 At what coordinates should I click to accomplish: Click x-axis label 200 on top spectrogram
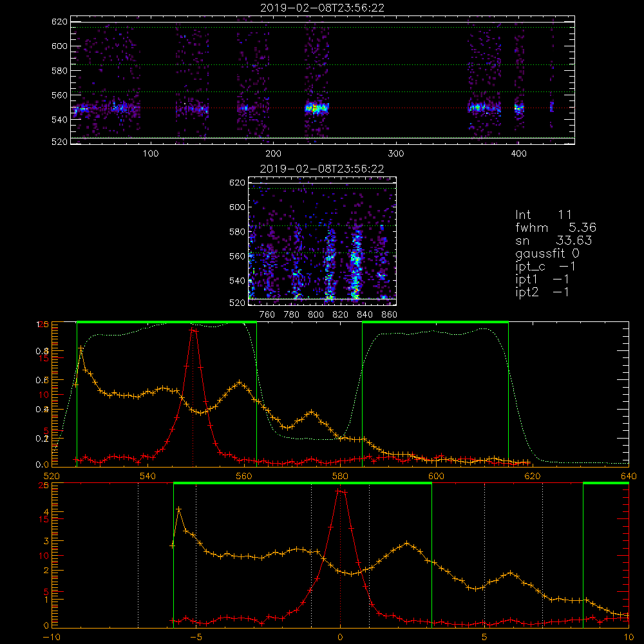[x=273, y=154]
